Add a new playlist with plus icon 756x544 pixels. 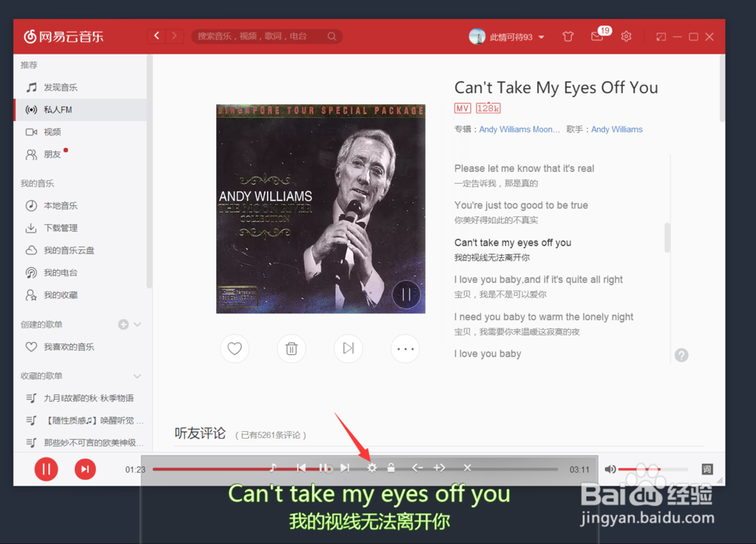[123, 325]
